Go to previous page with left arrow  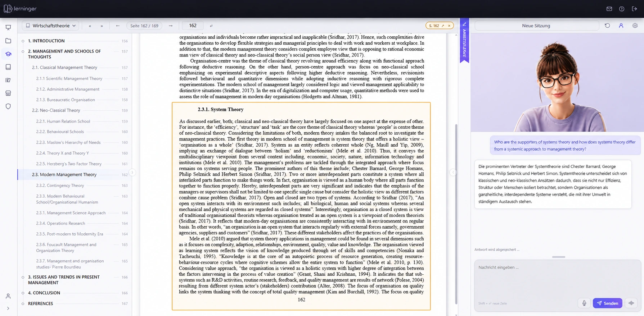click(118, 26)
